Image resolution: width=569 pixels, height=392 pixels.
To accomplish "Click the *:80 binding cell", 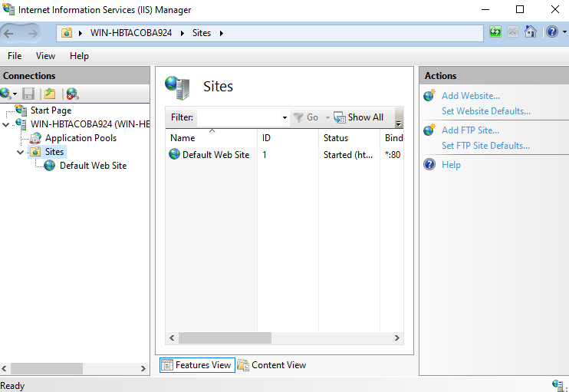I will pyautogui.click(x=393, y=155).
